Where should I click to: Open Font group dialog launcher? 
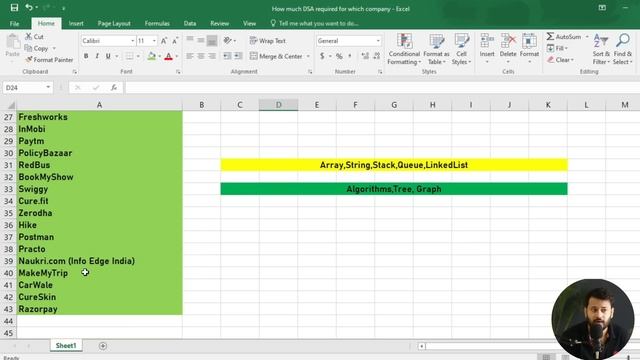tap(178, 72)
